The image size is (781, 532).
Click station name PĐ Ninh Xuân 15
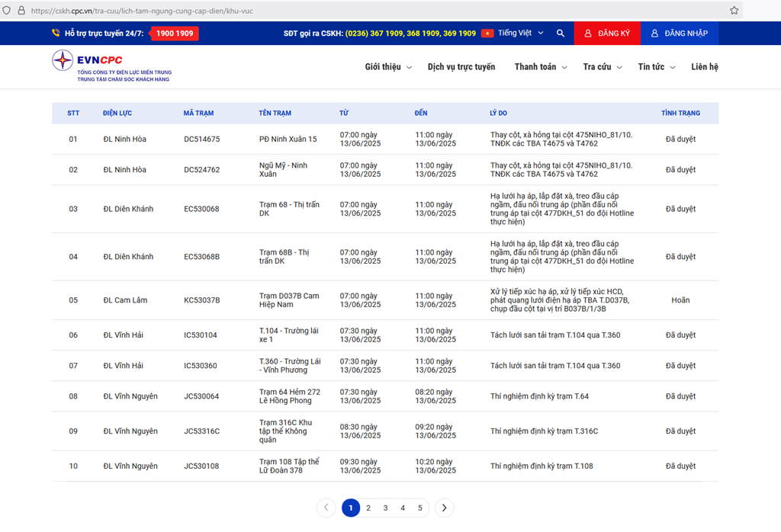[288, 139]
